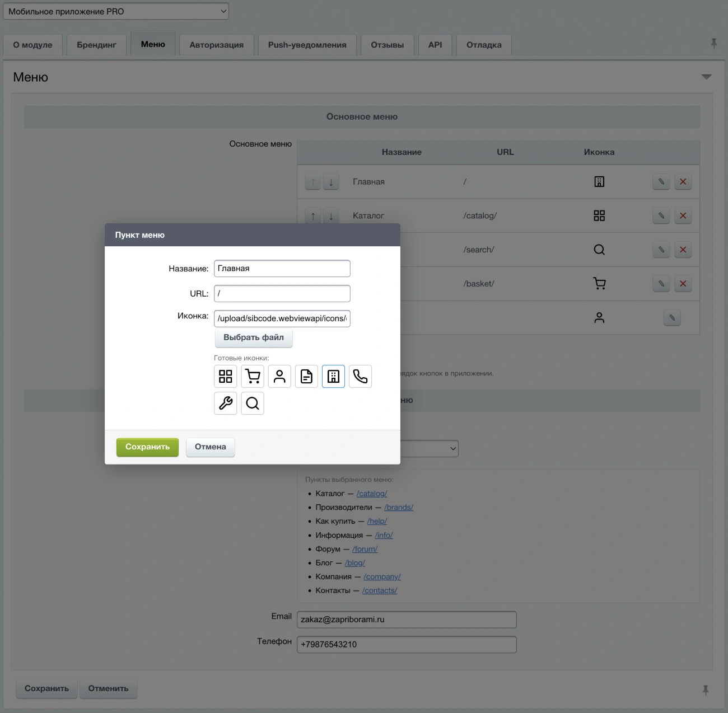The height and width of the screenshot is (713, 728).
Task: Edit the /basket/ menu row
Action: click(661, 284)
